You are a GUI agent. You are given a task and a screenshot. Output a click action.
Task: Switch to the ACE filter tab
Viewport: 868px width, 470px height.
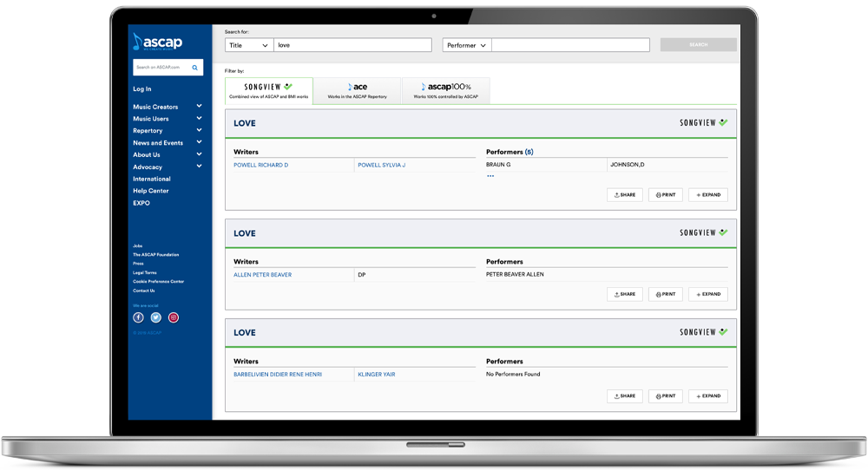tap(357, 91)
